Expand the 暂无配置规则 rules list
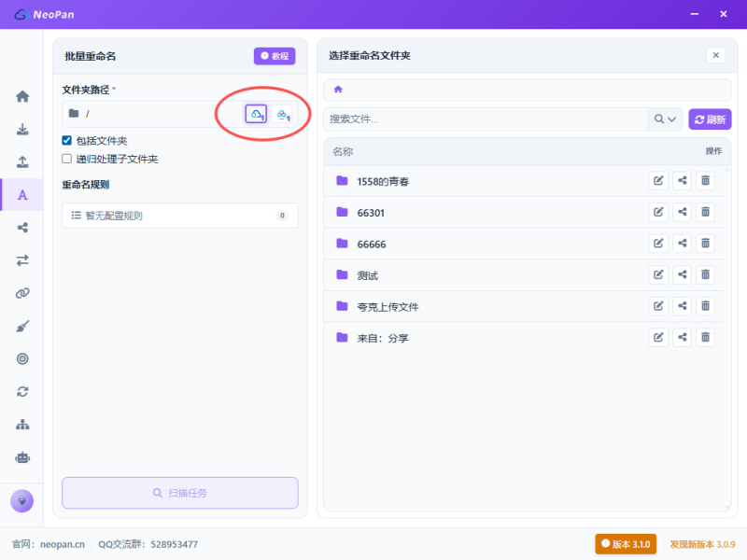This screenshot has height=560, width=747. [180, 216]
